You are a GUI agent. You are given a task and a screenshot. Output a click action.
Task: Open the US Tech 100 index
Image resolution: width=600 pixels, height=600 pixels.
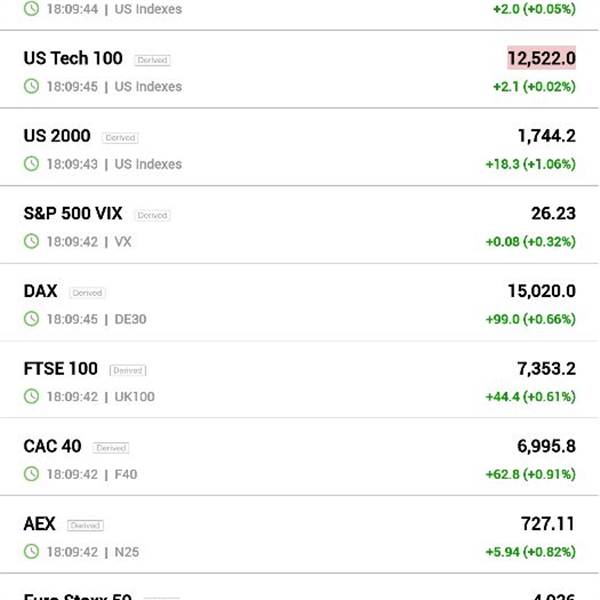point(300,70)
